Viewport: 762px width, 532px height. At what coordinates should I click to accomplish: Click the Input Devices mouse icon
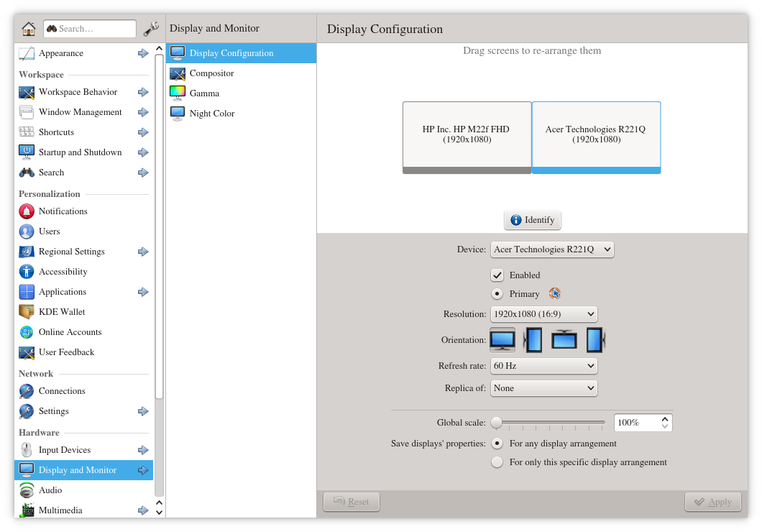27,450
